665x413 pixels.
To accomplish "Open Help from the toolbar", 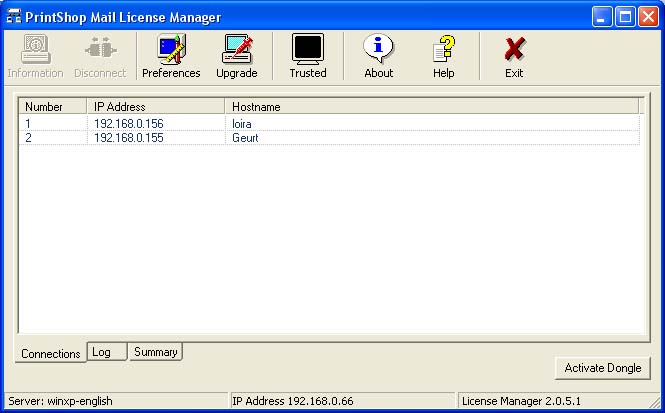I will tap(444, 56).
